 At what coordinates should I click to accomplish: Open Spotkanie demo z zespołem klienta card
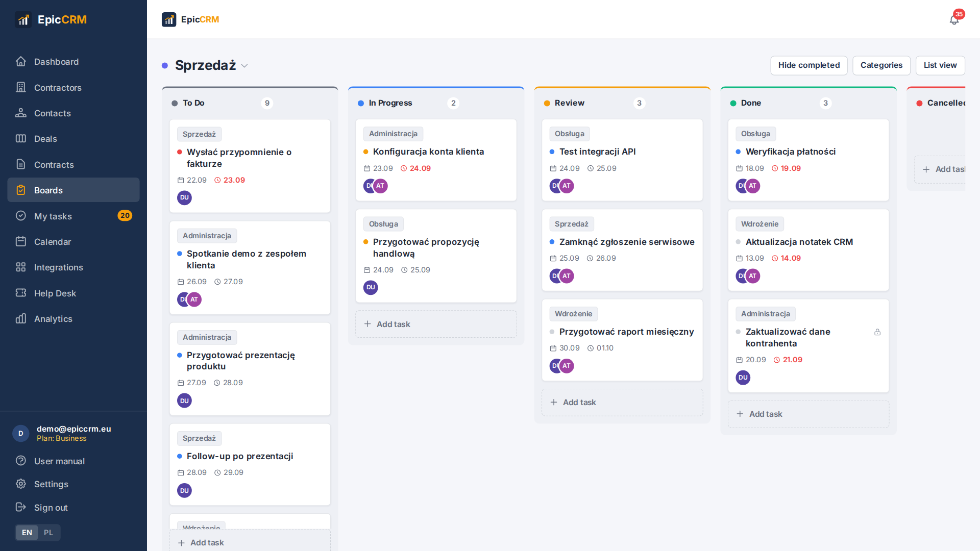click(250, 267)
